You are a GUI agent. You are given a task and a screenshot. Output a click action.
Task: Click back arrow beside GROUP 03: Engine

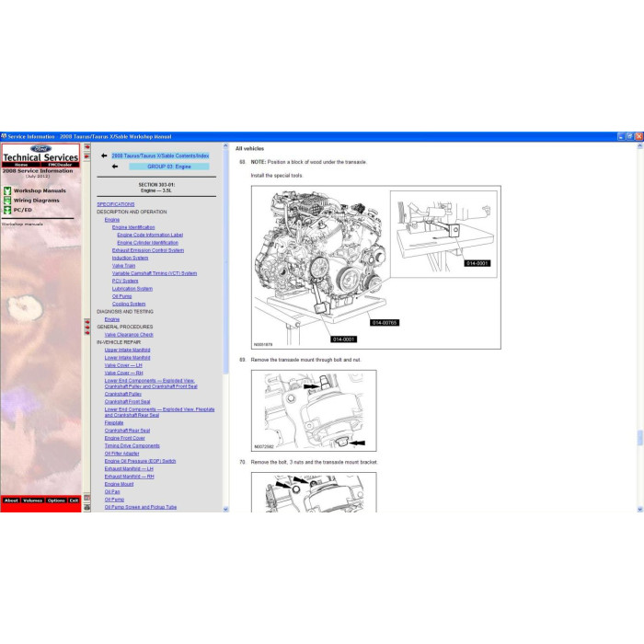pos(115,167)
